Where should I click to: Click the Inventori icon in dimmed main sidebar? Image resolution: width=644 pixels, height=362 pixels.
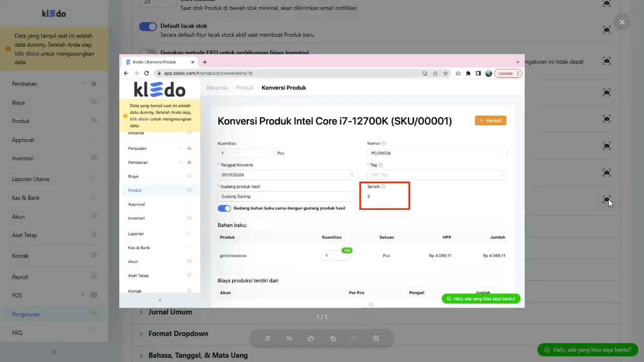click(x=94, y=158)
